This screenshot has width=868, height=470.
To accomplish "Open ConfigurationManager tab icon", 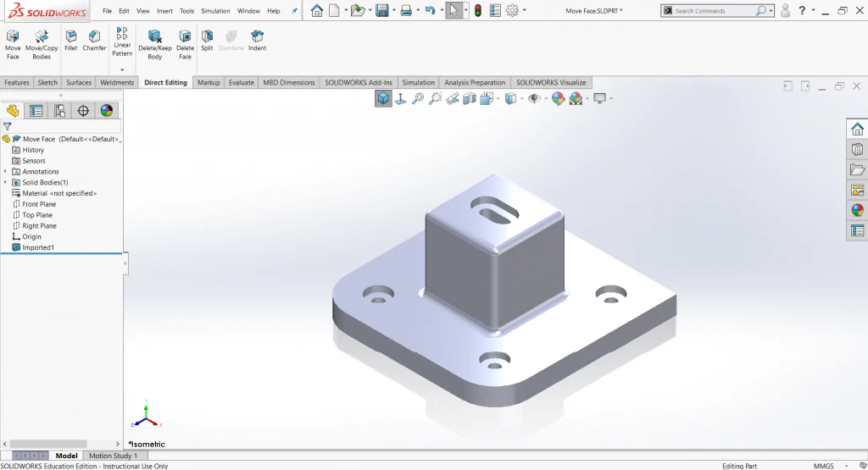I will click(x=60, y=111).
